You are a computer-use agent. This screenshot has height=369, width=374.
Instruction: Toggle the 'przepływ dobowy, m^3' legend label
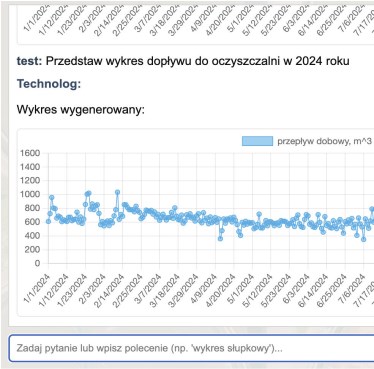[x=324, y=141]
